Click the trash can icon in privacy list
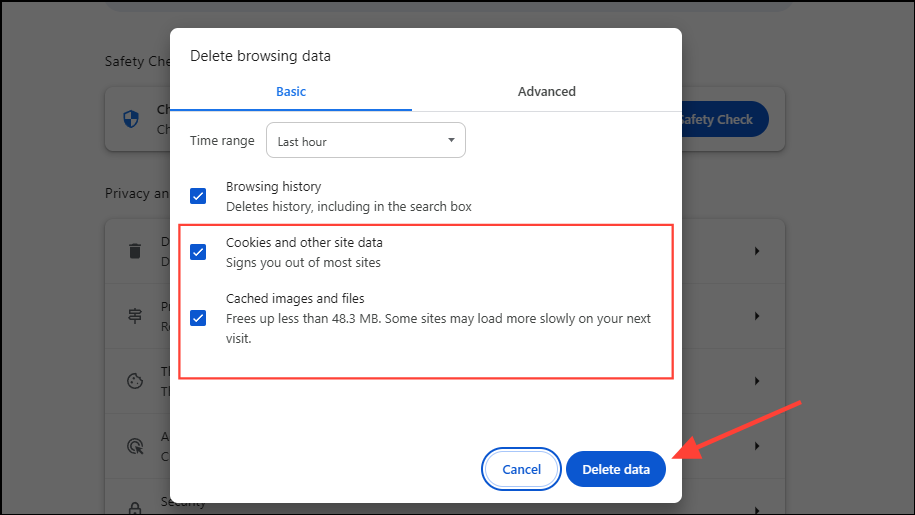The height and width of the screenshot is (515, 915). [x=135, y=251]
